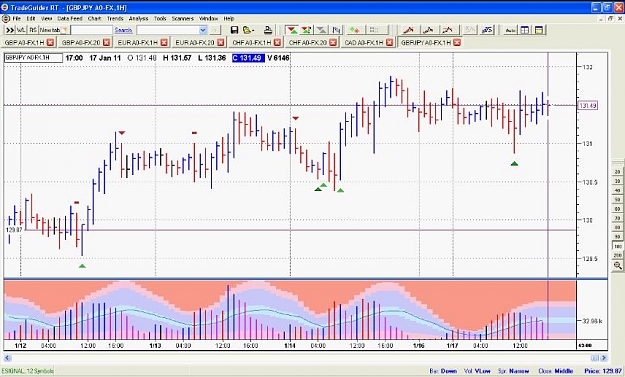The height and width of the screenshot is (377, 625).
Task: Open the Window menu
Action: tap(208, 19)
